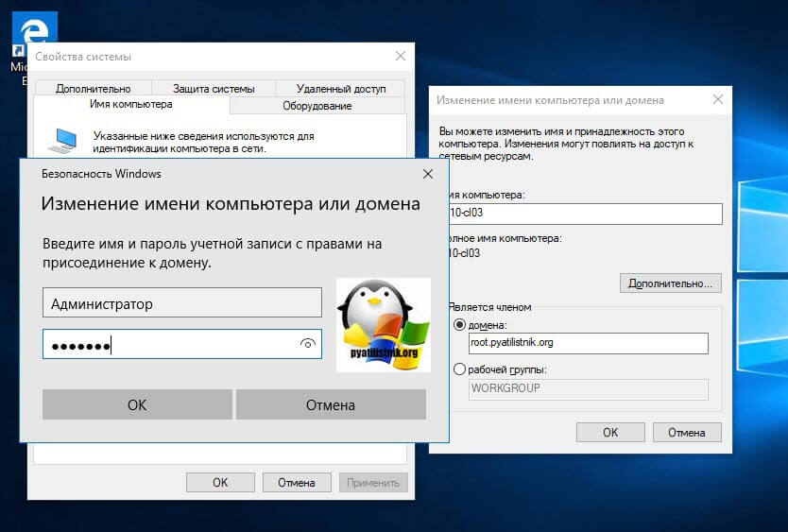
Task: Open the Защита системы tab
Action: coord(214,89)
